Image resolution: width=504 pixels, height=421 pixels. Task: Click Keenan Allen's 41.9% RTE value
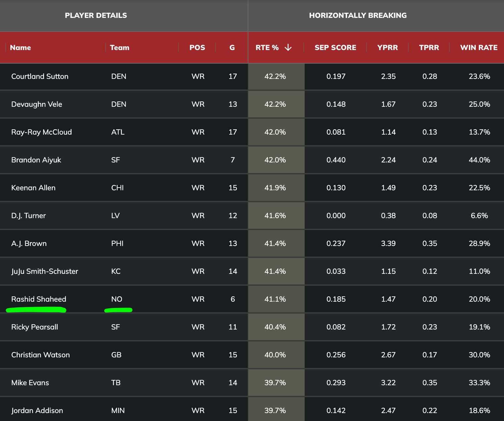pos(275,188)
